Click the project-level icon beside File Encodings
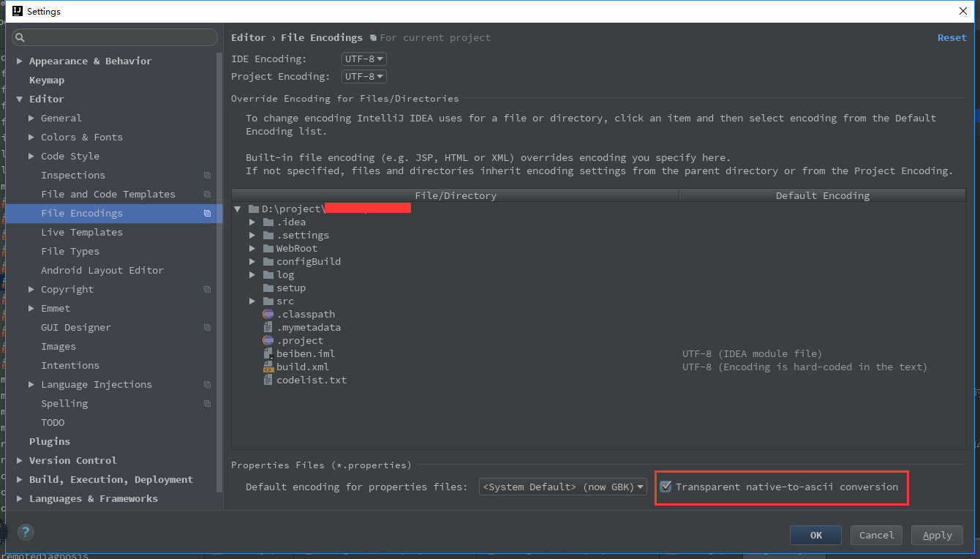 point(207,214)
